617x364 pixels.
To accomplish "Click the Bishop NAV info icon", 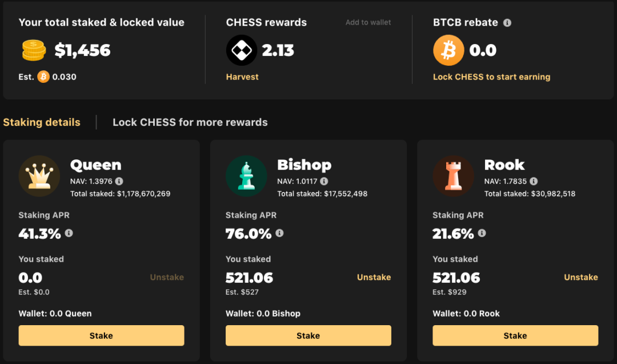I will point(324,181).
